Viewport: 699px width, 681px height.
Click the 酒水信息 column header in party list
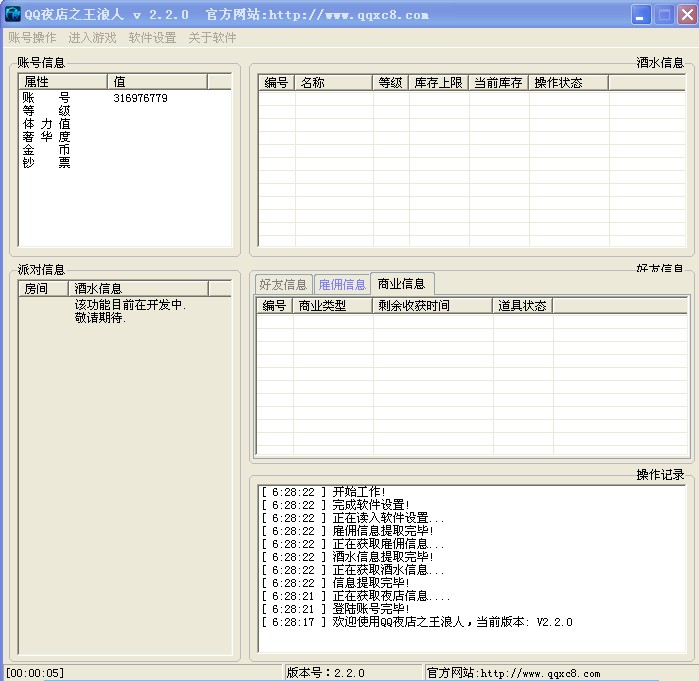tap(138, 289)
